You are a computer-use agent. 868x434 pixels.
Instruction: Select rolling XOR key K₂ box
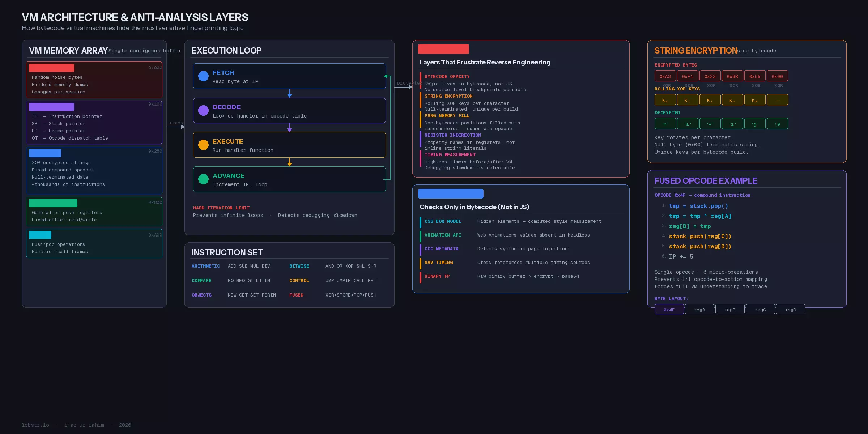[710, 100]
